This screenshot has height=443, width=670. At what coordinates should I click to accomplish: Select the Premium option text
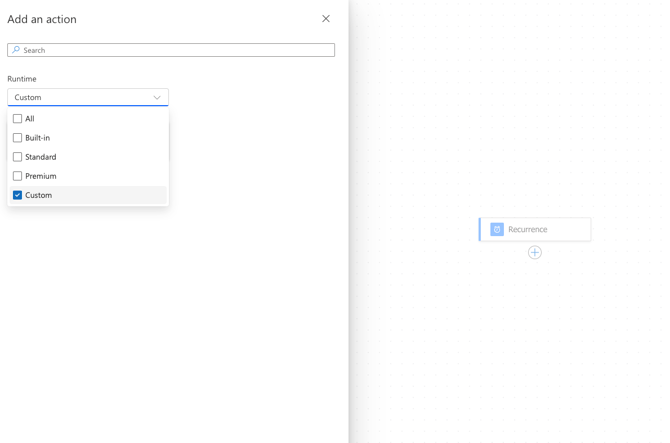[x=41, y=176]
